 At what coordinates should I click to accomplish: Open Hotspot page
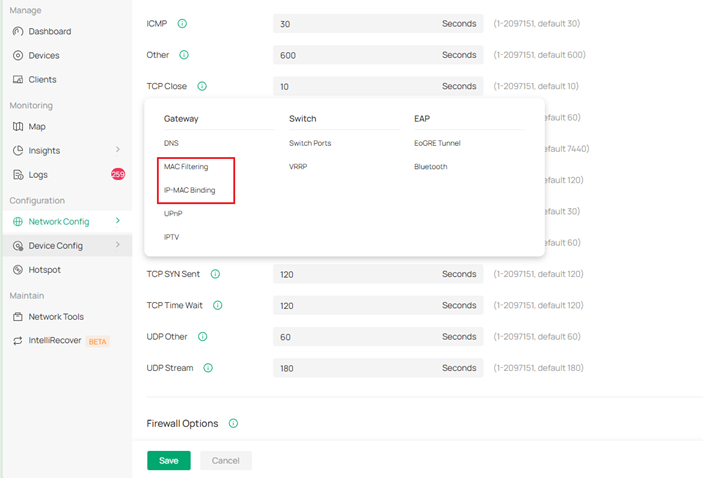point(44,269)
